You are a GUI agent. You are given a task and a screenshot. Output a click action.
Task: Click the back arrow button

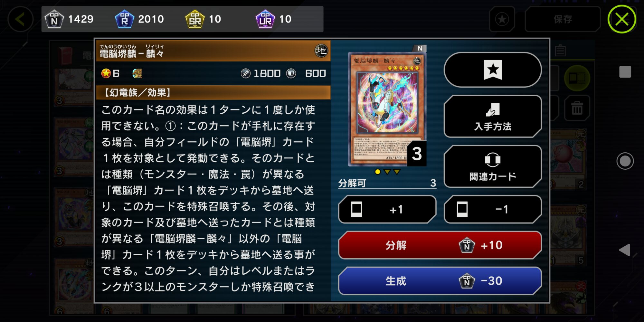click(20, 19)
